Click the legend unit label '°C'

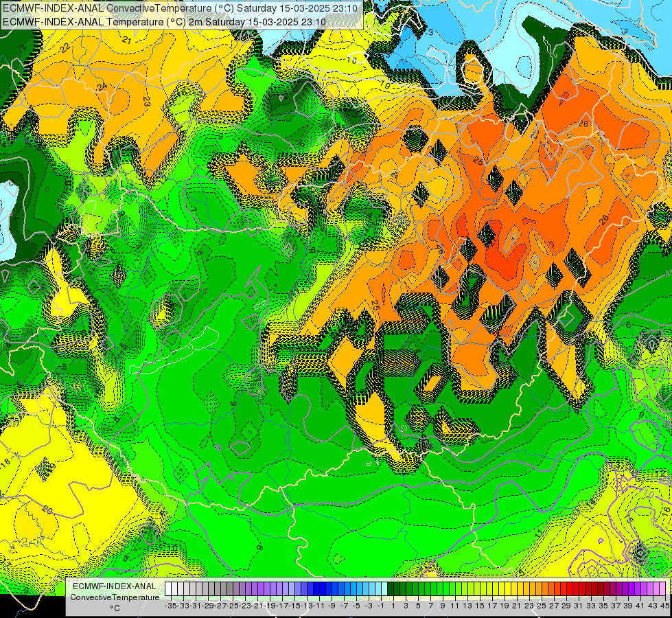pyautogui.click(x=115, y=608)
